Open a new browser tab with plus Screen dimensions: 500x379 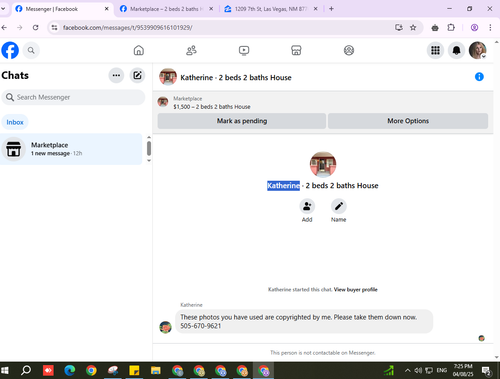pos(331,9)
